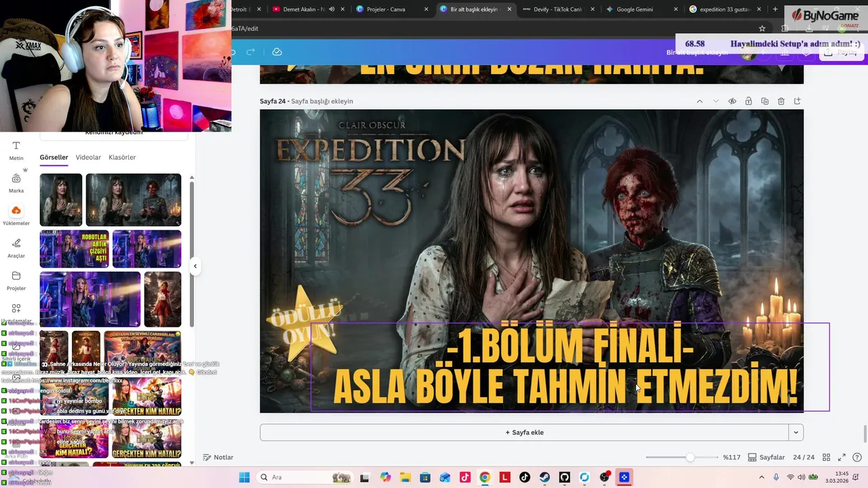Open a new browser tab with plus
This screenshot has width=868, height=488.
tap(775, 9)
